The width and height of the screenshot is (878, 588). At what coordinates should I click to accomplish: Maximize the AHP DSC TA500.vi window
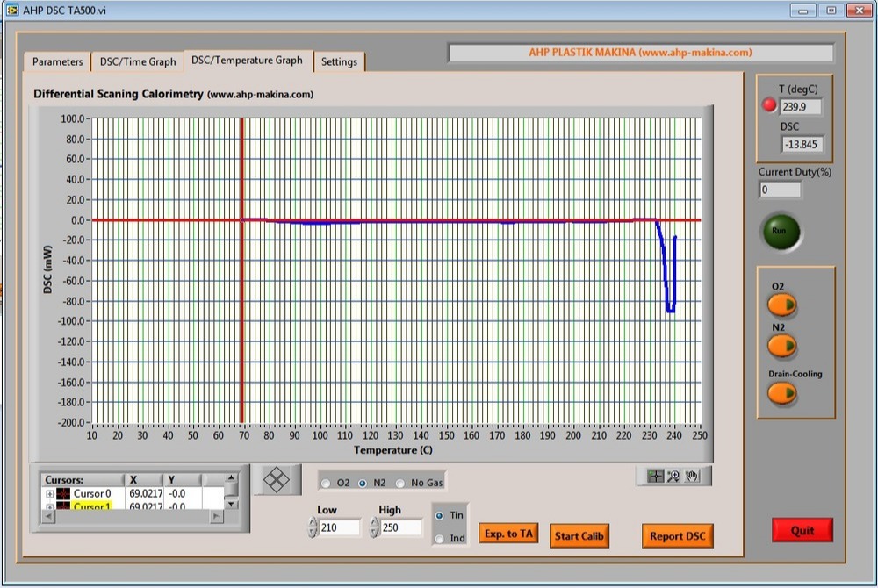(831, 11)
